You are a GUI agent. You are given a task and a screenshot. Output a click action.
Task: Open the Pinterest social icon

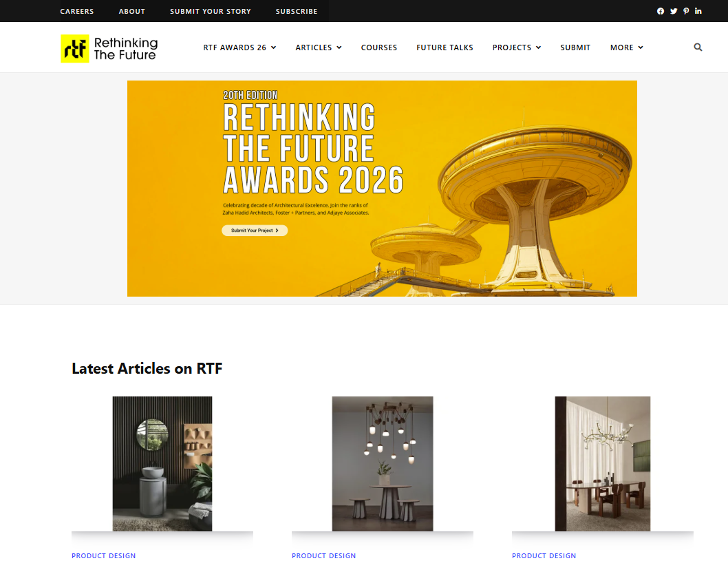tap(686, 11)
